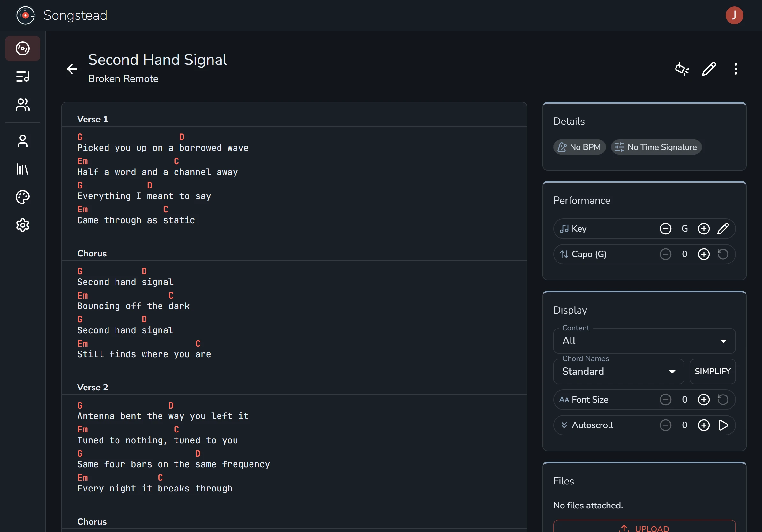The height and width of the screenshot is (532, 762).
Task: Increase the font size
Action: pyautogui.click(x=704, y=399)
